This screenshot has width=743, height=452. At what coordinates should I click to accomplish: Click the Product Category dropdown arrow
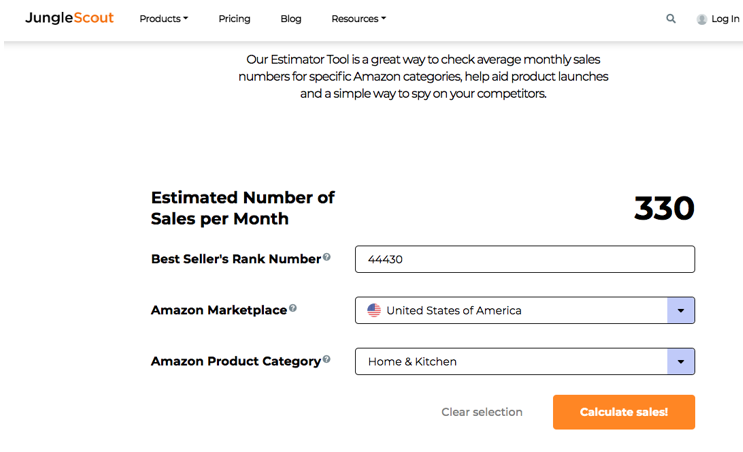tap(680, 361)
